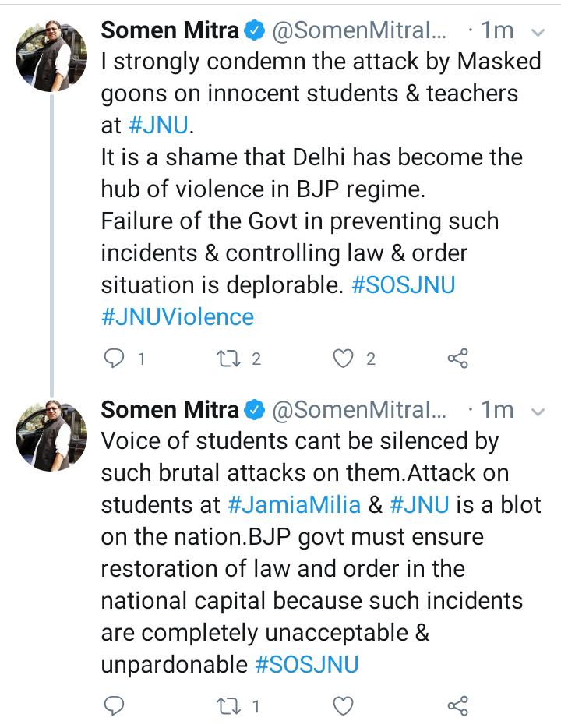Open the #JamiaMilia hashtag

(x=294, y=504)
